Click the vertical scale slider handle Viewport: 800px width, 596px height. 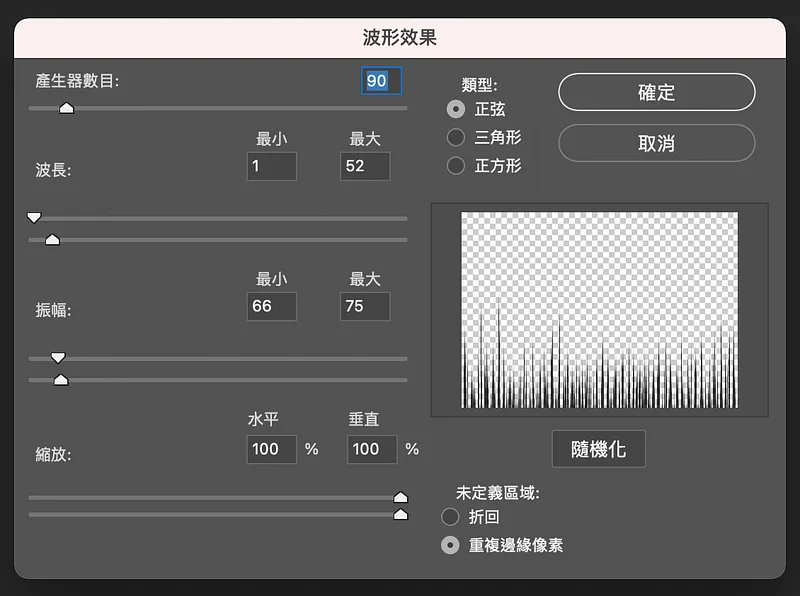pos(401,514)
